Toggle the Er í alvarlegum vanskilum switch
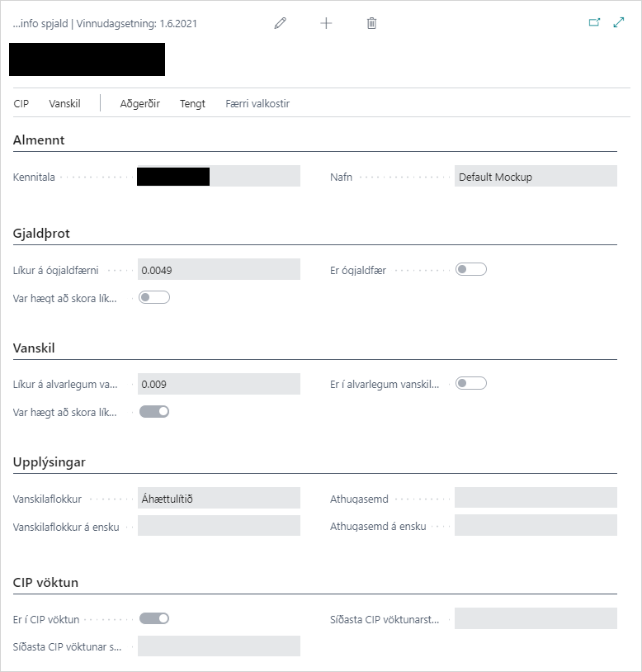642x672 pixels. click(x=471, y=383)
